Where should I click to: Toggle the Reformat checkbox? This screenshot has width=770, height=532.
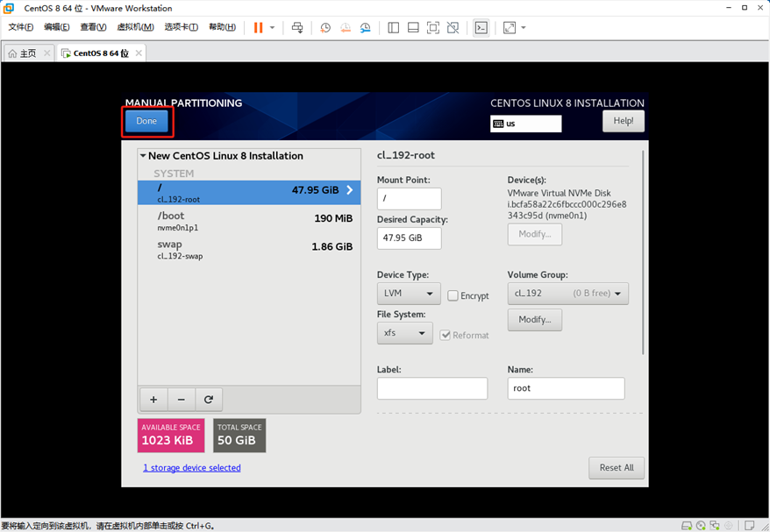[x=445, y=335]
